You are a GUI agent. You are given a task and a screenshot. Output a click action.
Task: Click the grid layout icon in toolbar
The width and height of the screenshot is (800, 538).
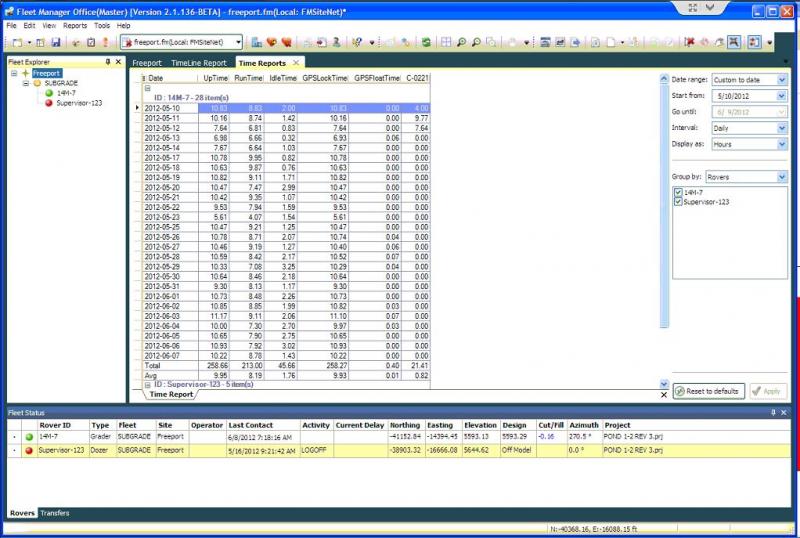(446, 43)
